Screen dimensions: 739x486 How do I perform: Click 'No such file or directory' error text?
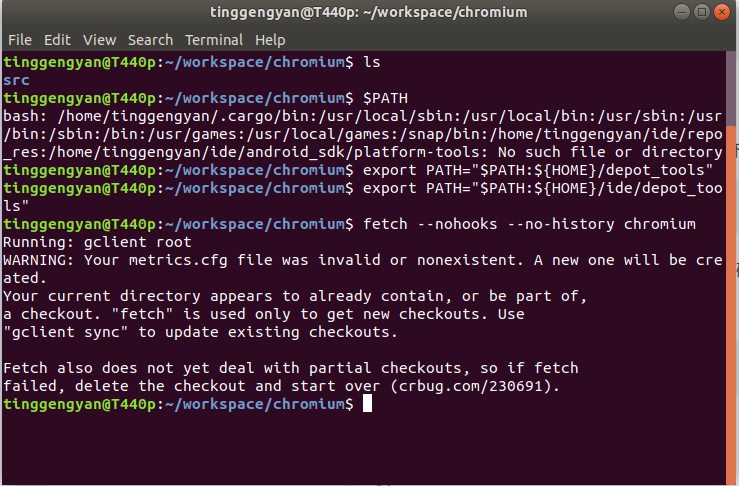click(x=610, y=152)
